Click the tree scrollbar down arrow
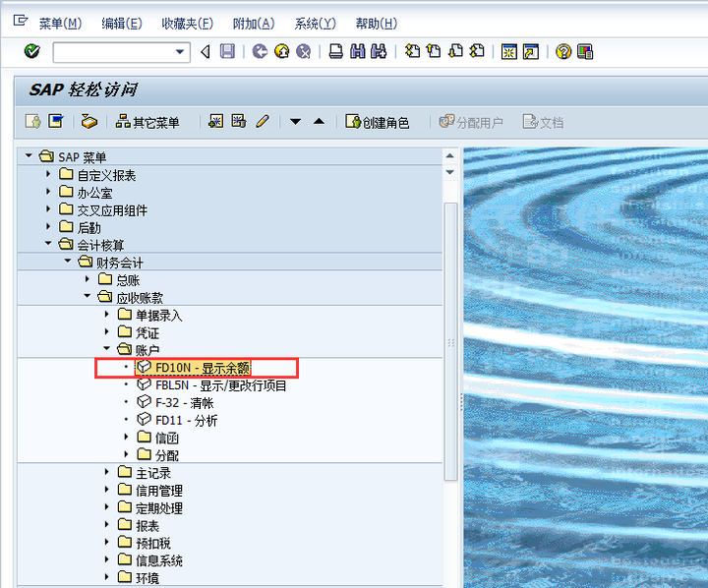708x588 pixels. [450, 172]
